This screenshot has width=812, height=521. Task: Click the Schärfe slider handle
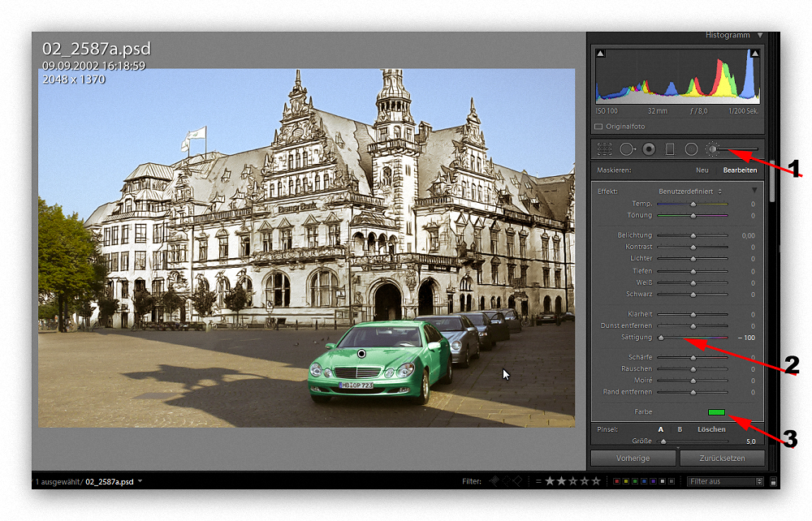693,358
